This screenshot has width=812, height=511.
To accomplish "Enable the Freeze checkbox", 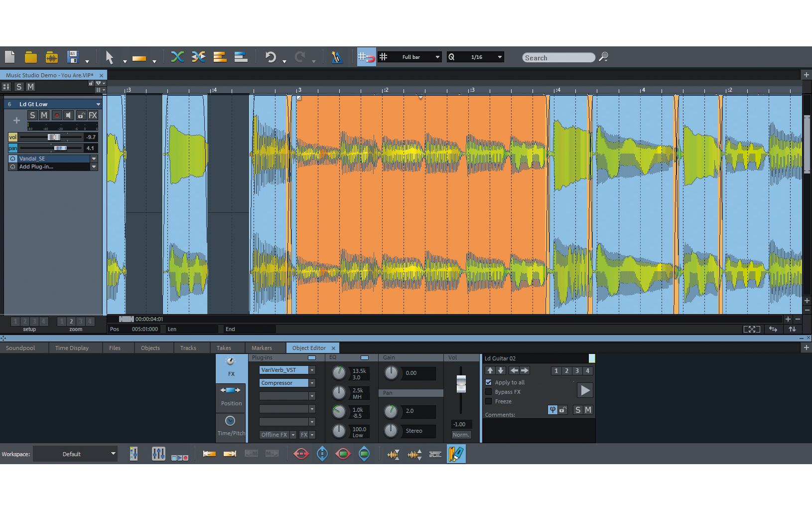I will [489, 401].
